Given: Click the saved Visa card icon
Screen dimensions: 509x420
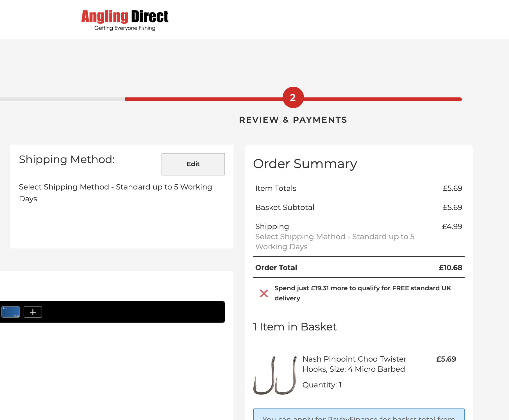Looking at the screenshot, I should point(11,312).
